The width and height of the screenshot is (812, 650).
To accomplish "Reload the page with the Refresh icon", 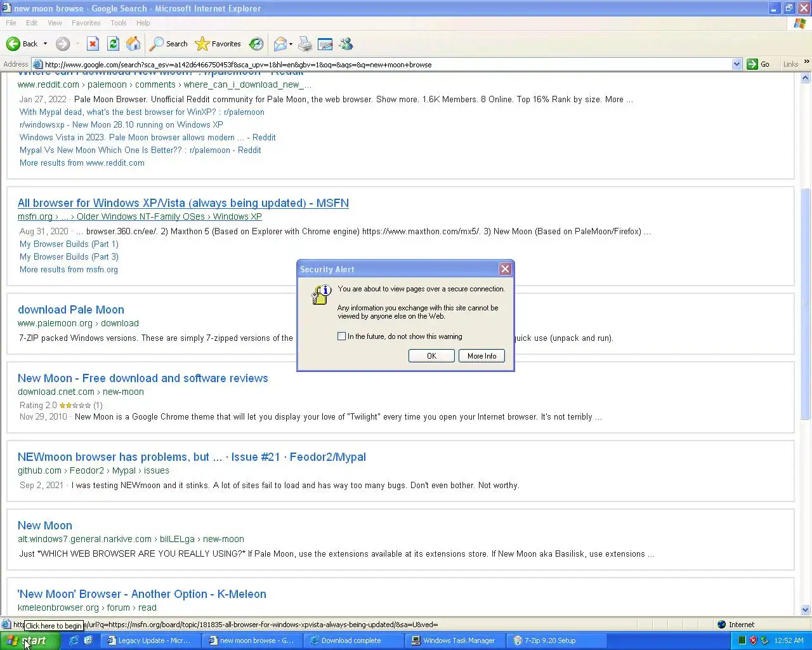I will (113, 44).
